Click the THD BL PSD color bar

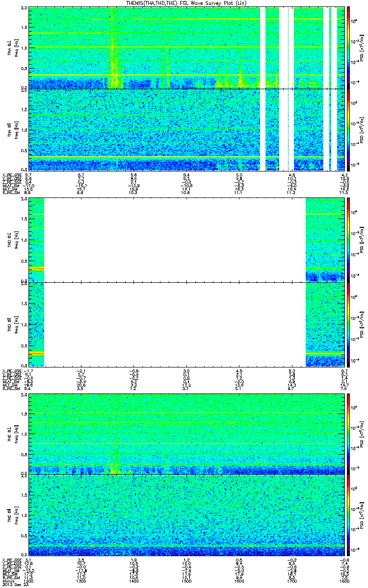[x=349, y=241]
